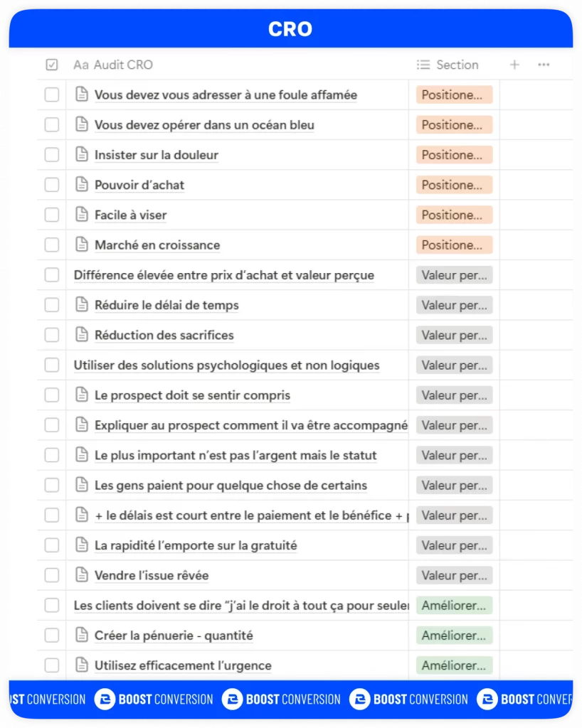Click the 'Section' column header
The image size is (582, 728).
click(457, 65)
